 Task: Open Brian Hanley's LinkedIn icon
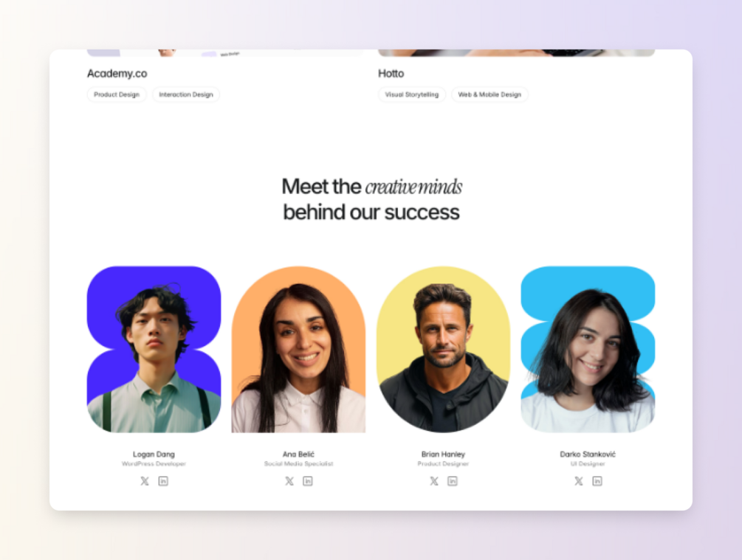tap(453, 481)
